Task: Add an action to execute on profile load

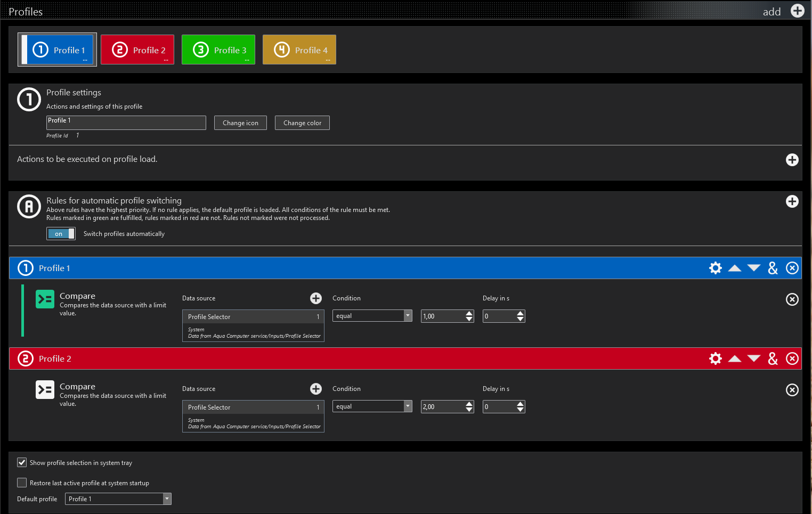Action: (x=792, y=160)
